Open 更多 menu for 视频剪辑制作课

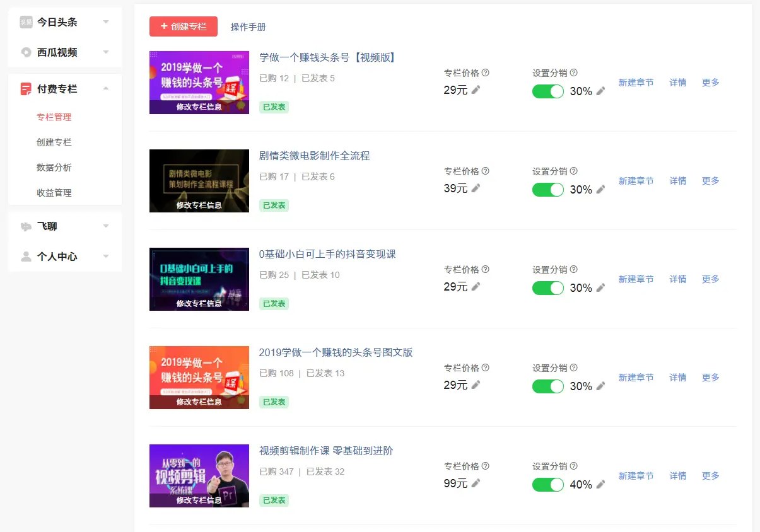tap(711, 476)
